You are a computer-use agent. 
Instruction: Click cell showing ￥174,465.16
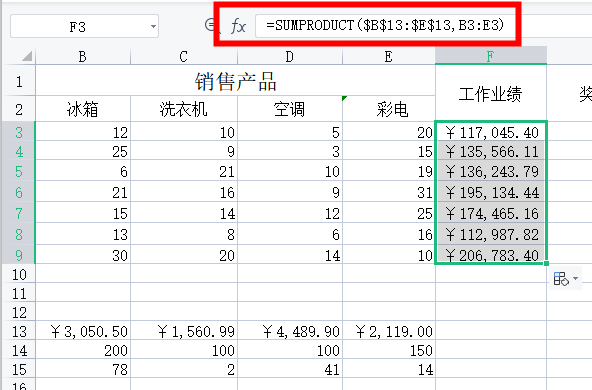coord(490,213)
